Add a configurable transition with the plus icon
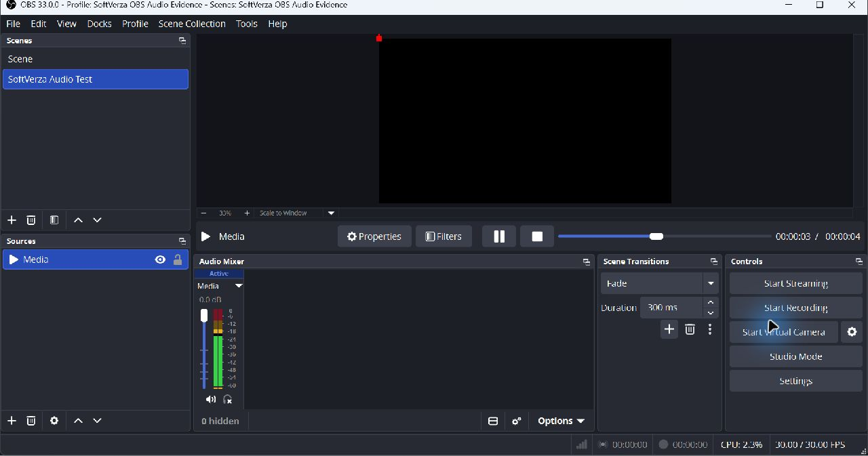This screenshot has width=868, height=456. tap(669, 329)
